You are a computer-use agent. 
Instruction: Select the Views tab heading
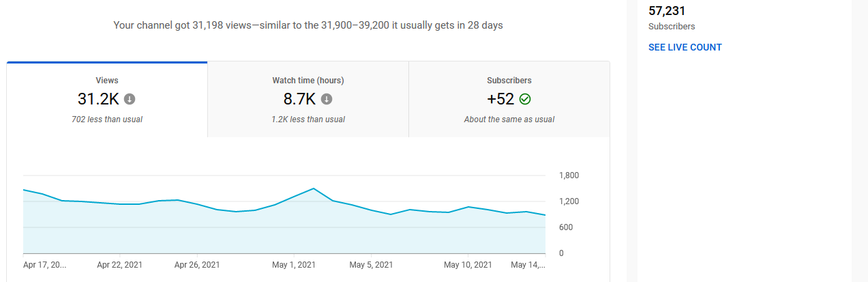pyautogui.click(x=107, y=81)
